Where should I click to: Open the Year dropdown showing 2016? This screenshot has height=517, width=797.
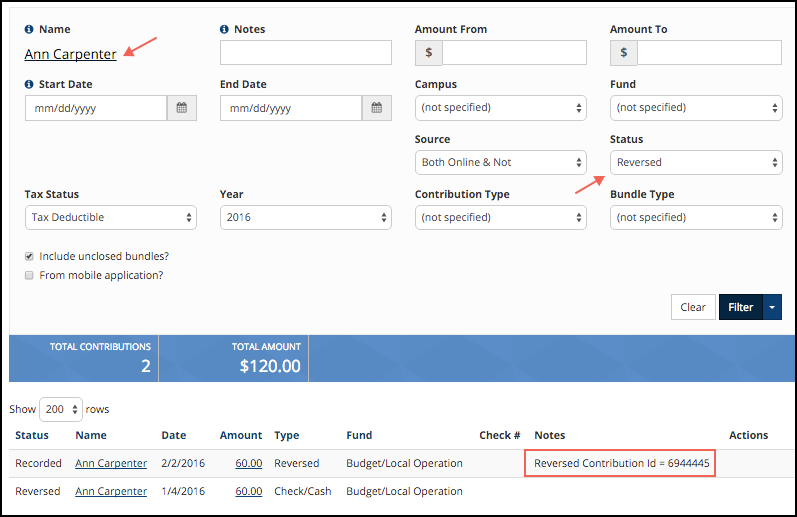tap(305, 218)
